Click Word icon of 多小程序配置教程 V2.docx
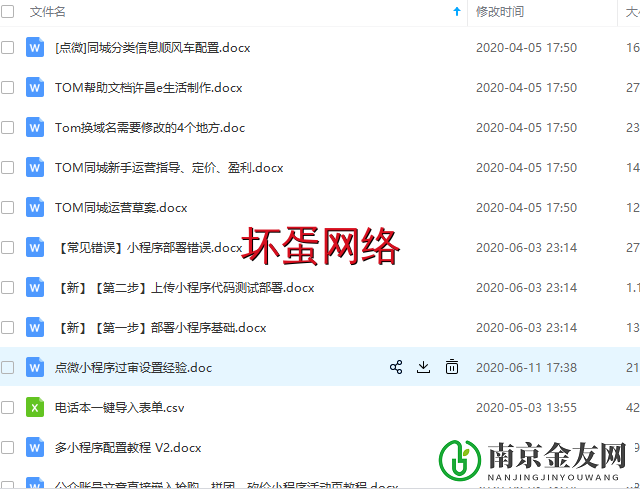 (x=35, y=447)
